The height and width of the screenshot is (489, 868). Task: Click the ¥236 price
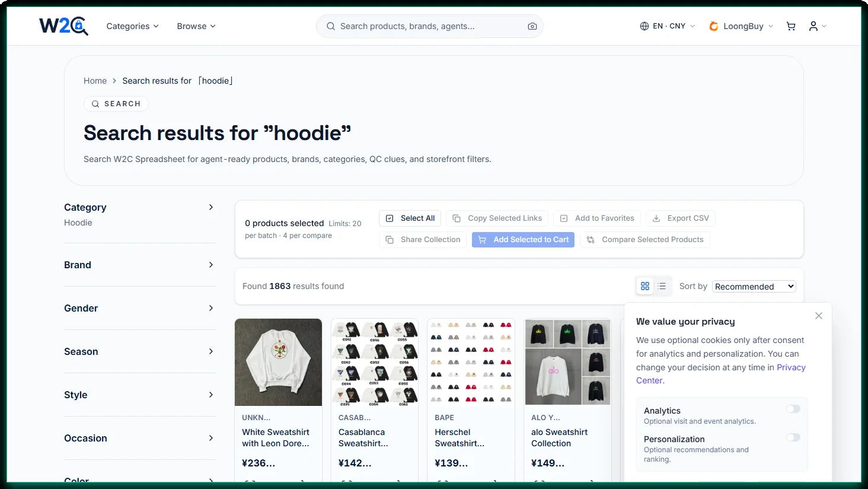click(x=259, y=463)
